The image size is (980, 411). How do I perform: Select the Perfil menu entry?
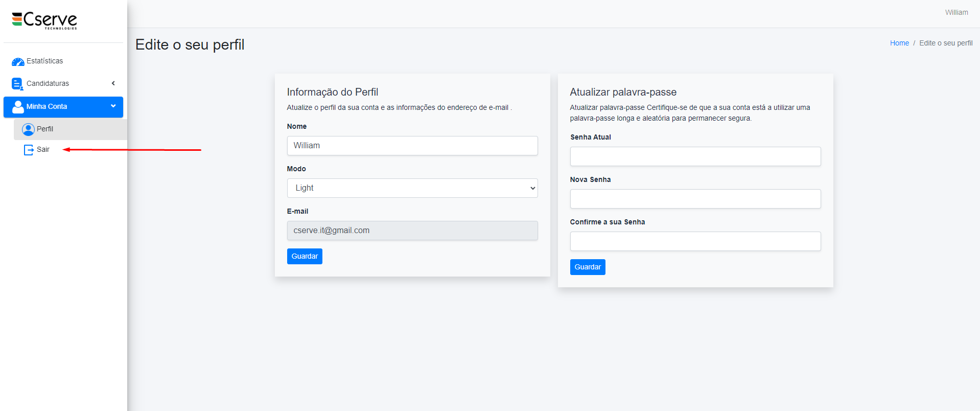click(x=45, y=129)
